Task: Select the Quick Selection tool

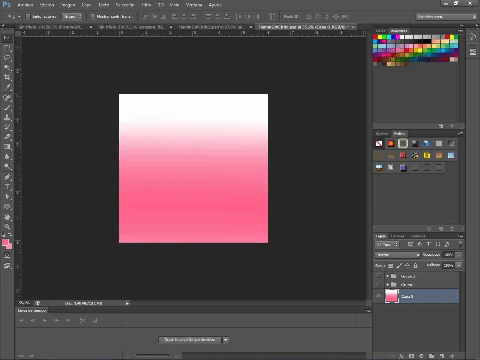Action: pos(7,67)
